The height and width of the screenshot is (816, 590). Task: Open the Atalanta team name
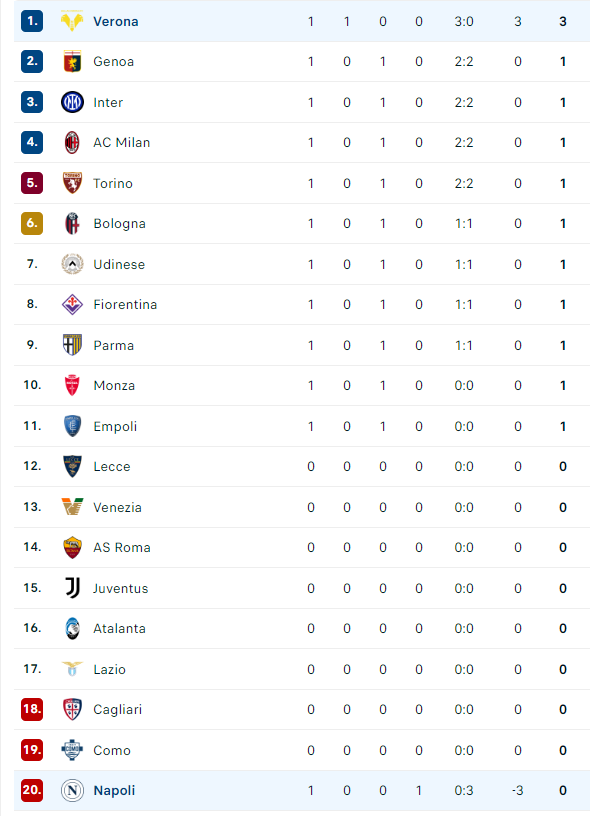(x=119, y=629)
